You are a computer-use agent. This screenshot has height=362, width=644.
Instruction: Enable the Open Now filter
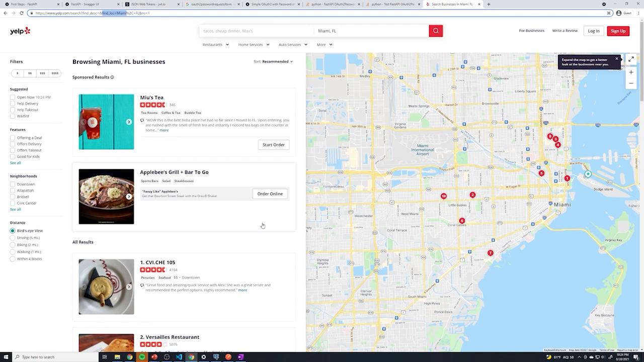pos(13,98)
